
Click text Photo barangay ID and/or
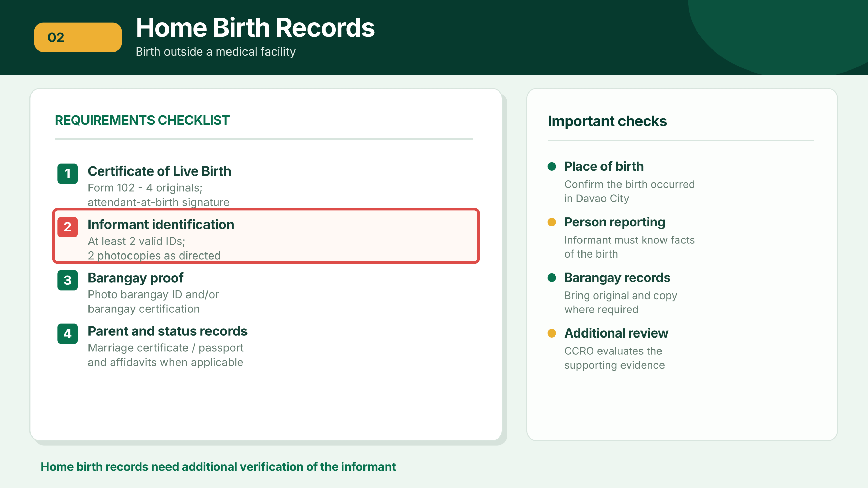tap(153, 294)
